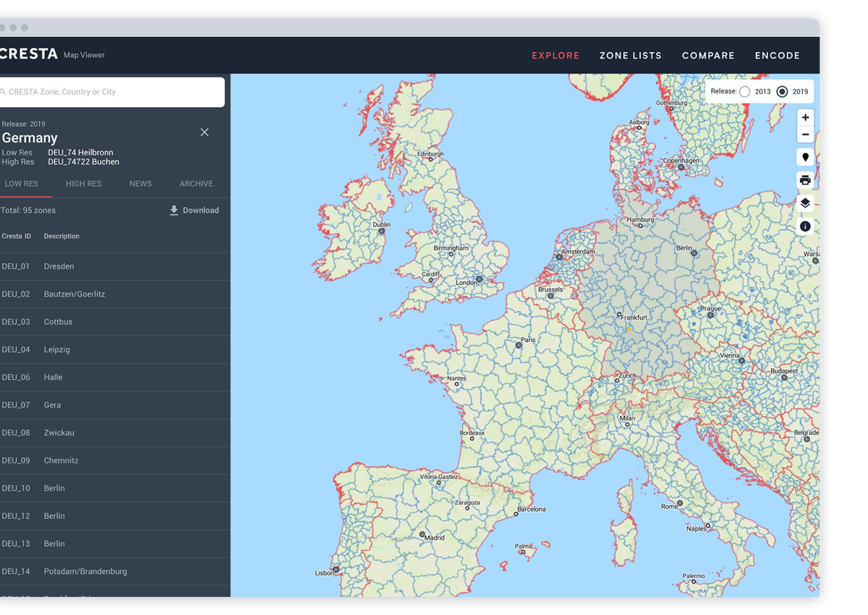868x615 pixels.
Task: Open the info icon on map
Action: (x=805, y=226)
